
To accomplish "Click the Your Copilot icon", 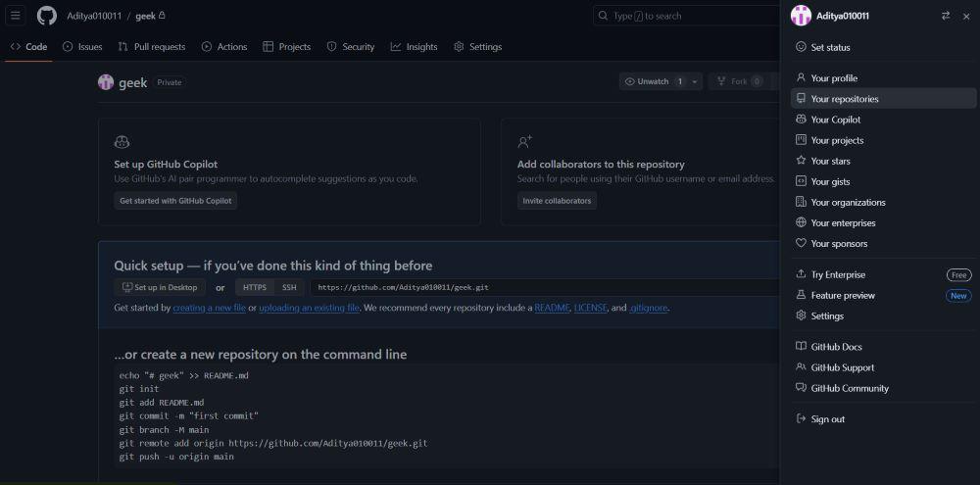I will tap(801, 120).
